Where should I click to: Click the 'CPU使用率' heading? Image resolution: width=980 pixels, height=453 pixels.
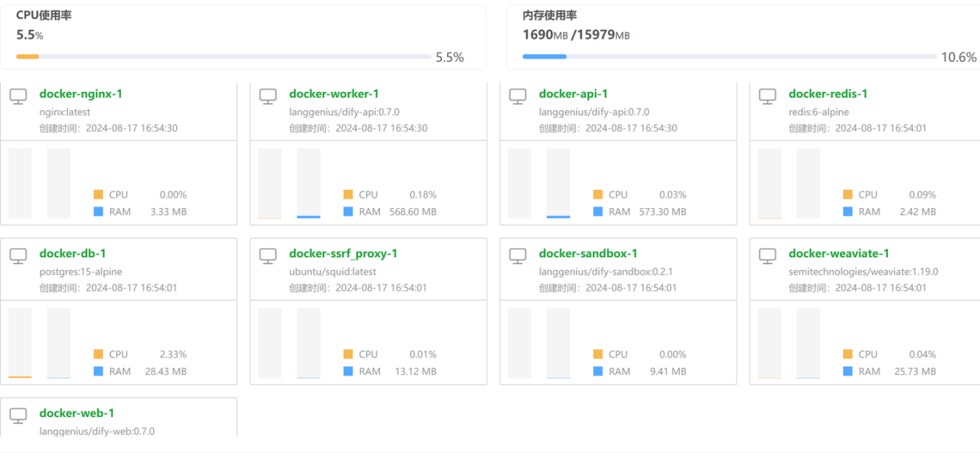(44, 15)
